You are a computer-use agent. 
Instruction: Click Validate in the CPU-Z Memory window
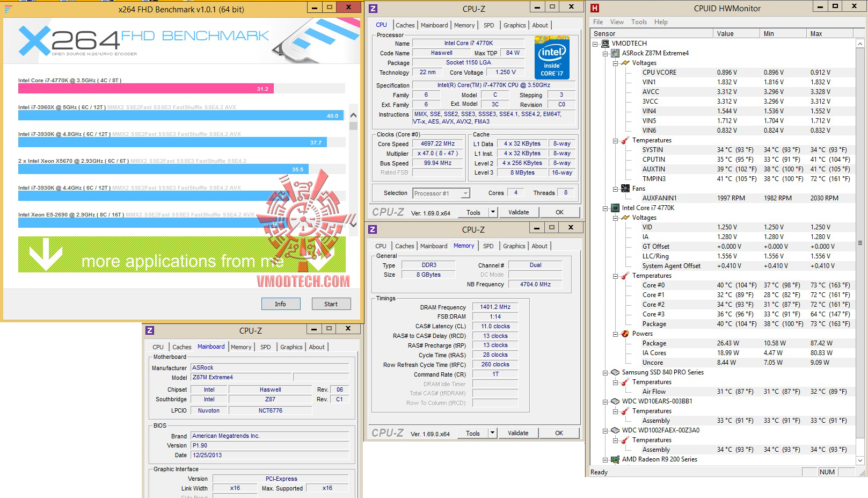click(x=518, y=433)
